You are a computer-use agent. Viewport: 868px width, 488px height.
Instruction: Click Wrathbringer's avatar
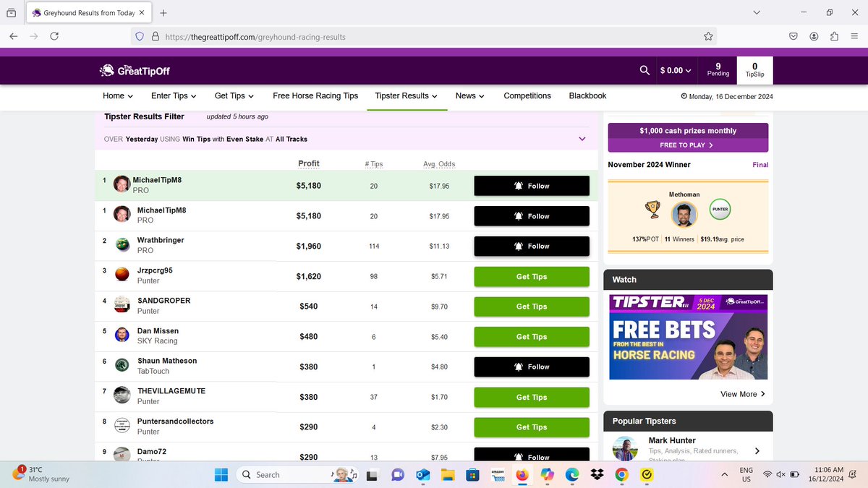coord(123,244)
